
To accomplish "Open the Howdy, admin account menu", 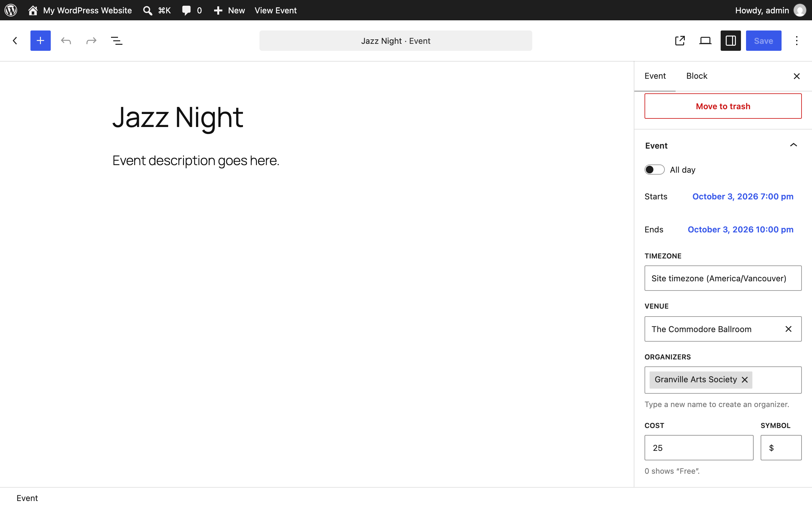I will 770,10.
